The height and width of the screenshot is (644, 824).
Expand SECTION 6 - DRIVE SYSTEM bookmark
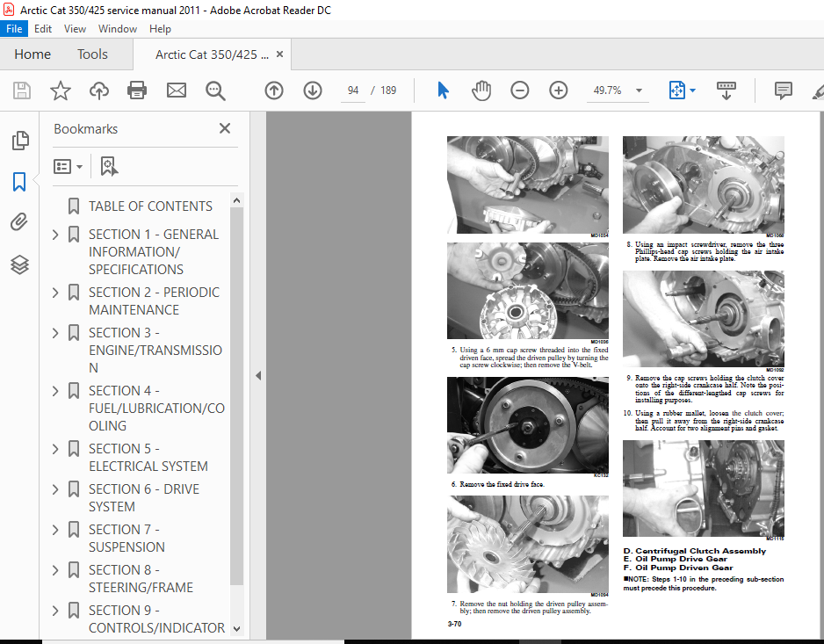pyautogui.click(x=55, y=488)
